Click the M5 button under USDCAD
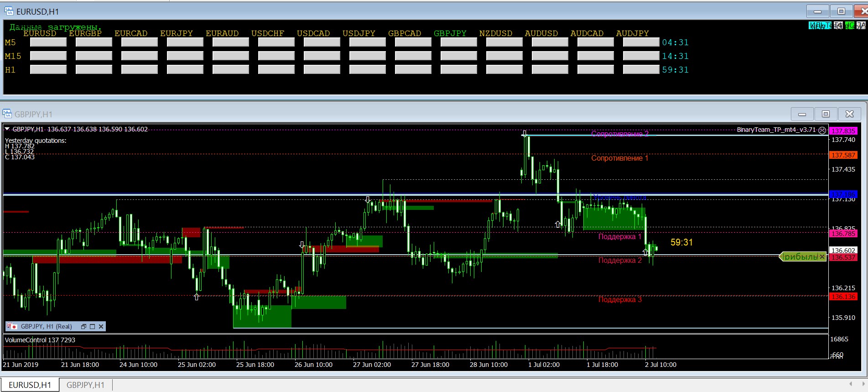Image resolution: width=868 pixels, height=392 pixels. click(322, 42)
